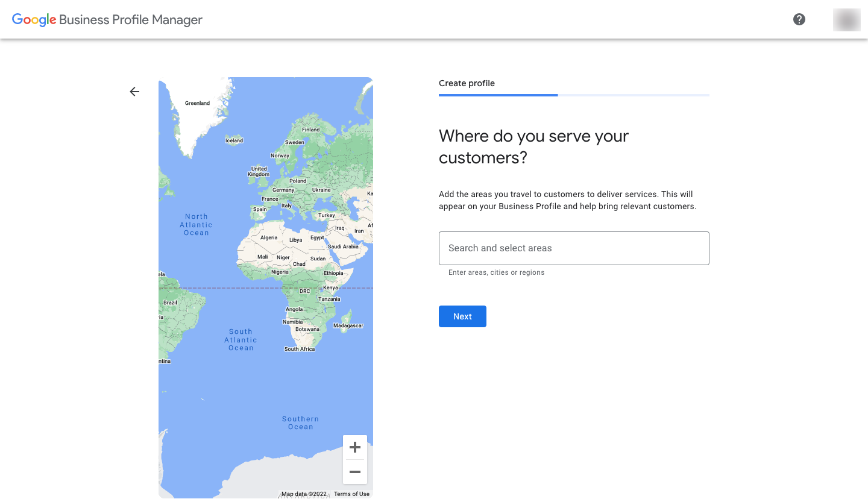Image resolution: width=868 pixels, height=499 pixels.
Task: Click Iceland on the map
Action: coord(234,140)
